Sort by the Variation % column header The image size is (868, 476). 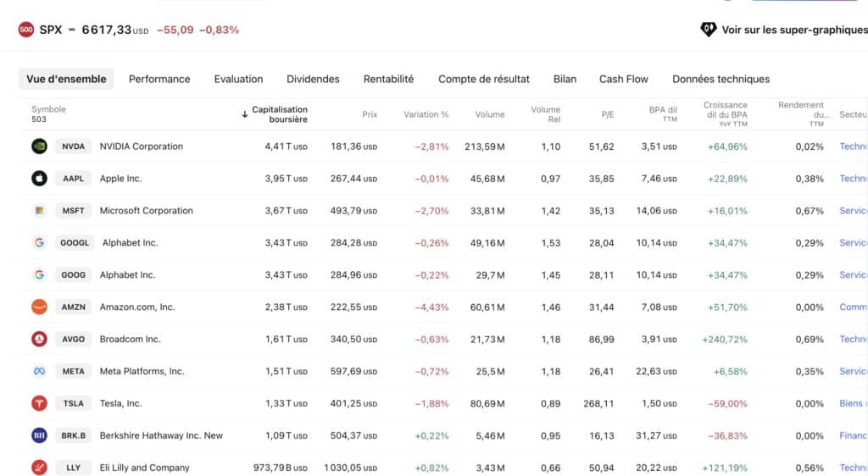click(426, 114)
